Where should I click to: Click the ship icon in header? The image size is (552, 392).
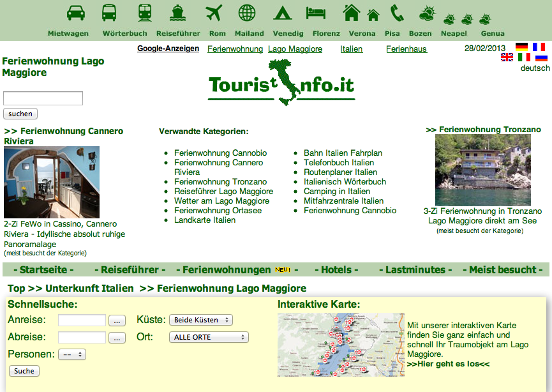[178, 13]
